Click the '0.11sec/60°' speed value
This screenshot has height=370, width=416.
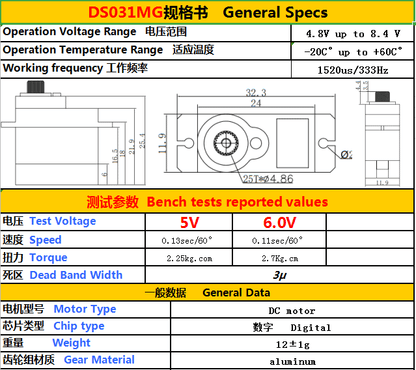pyautogui.click(x=277, y=240)
